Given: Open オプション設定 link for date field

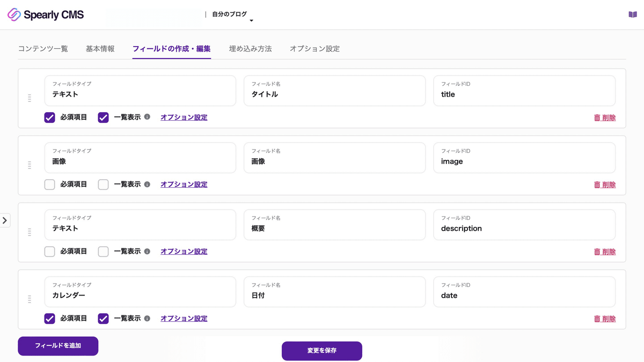Looking at the screenshot, I should pos(184,318).
